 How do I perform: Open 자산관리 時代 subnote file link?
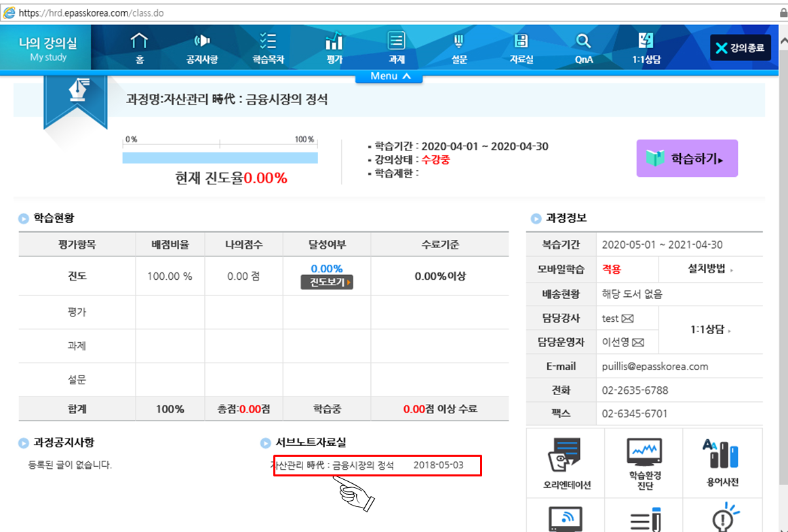pos(332,466)
